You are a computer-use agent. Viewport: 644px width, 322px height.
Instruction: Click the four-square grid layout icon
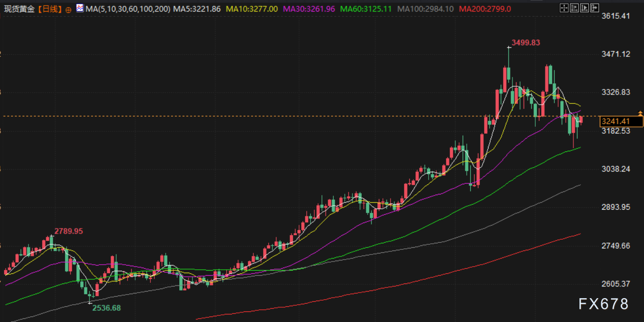[564, 8]
